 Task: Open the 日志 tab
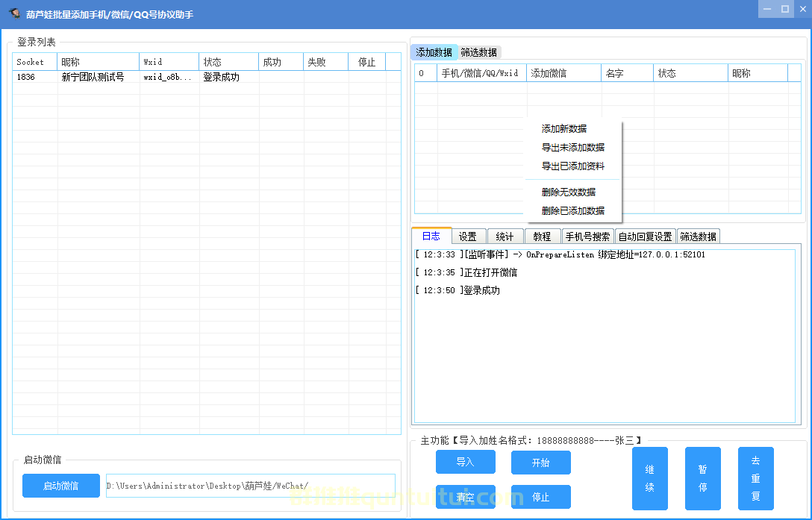(x=431, y=236)
